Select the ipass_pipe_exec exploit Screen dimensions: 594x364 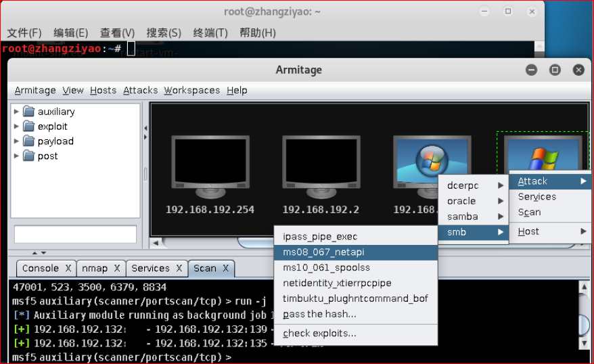click(x=356, y=236)
